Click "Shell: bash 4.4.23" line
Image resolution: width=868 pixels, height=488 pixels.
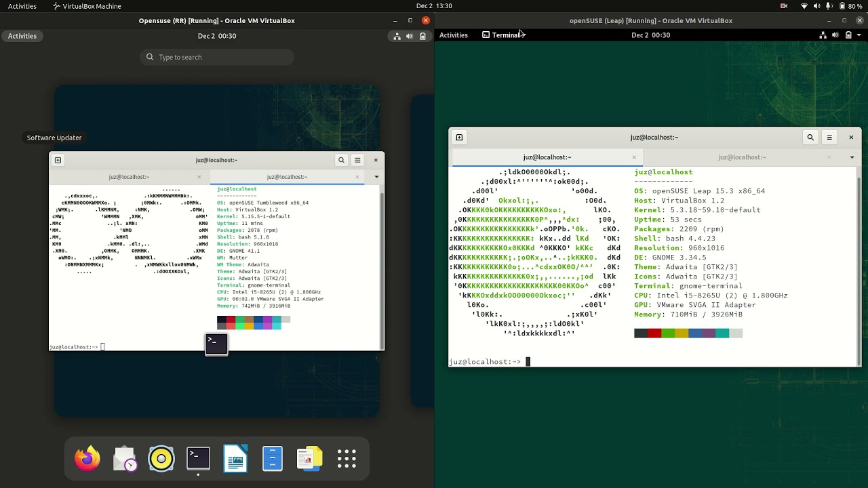[x=675, y=239]
